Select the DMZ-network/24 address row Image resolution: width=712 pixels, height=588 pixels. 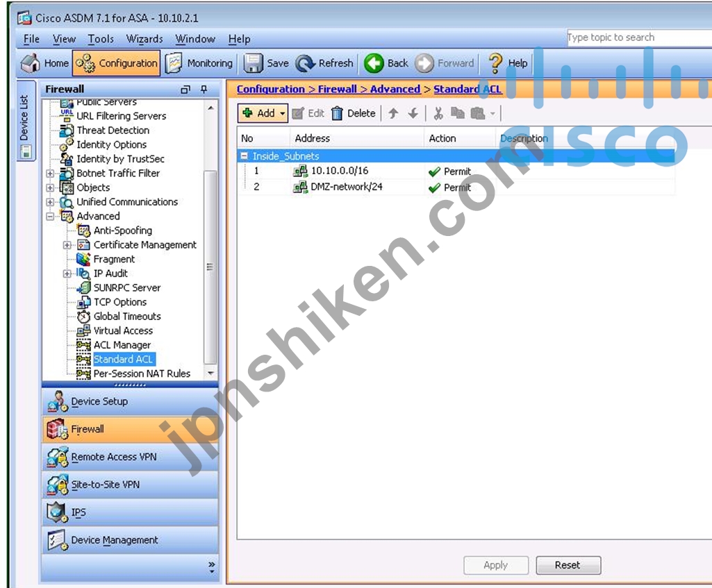click(x=456, y=187)
